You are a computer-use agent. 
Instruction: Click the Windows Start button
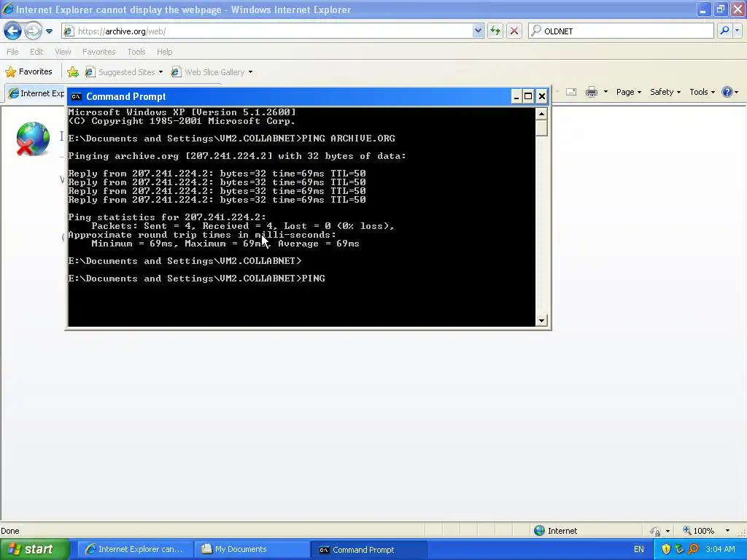coord(35,549)
